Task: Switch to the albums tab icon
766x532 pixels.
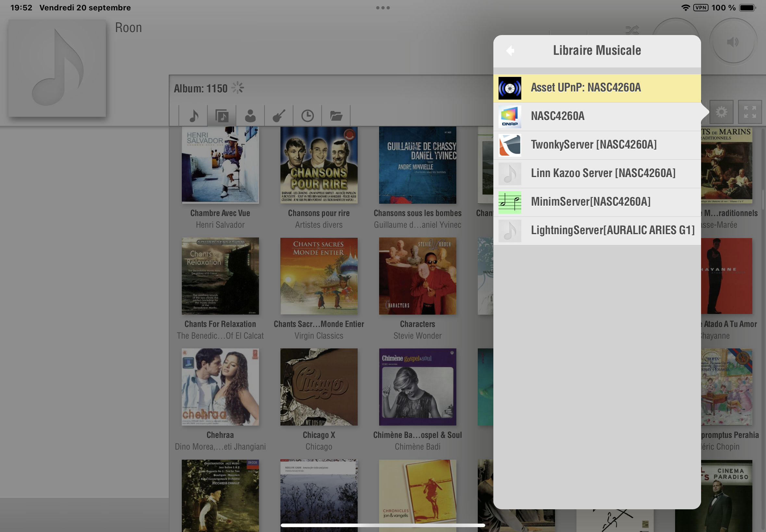Action: click(222, 116)
